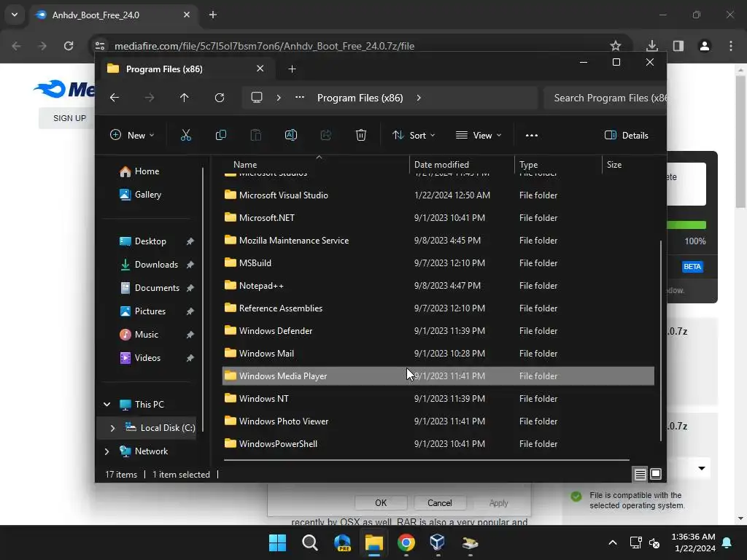Click the Cancel button behind Explorer window

click(x=439, y=503)
